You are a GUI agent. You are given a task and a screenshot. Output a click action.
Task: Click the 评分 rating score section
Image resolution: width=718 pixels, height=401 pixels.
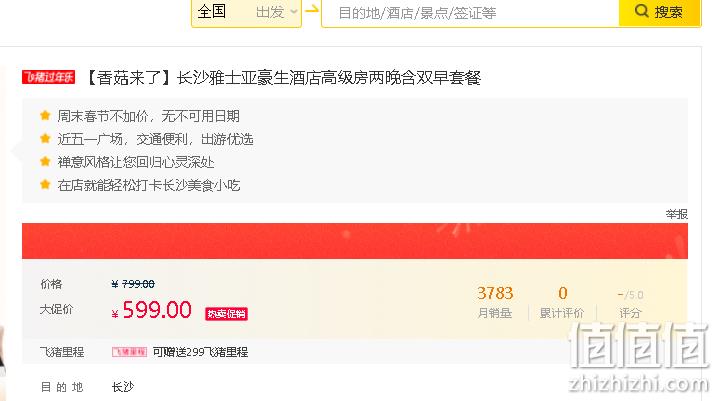point(631,303)
